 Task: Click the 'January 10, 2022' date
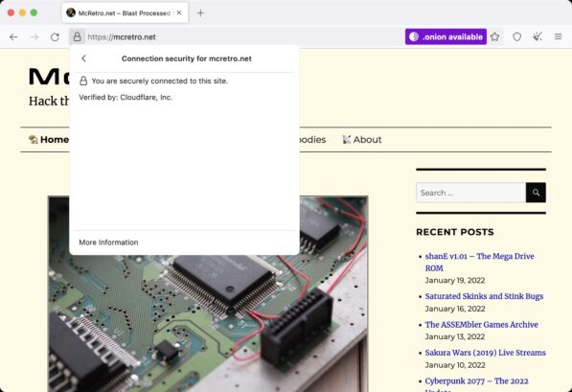[455, 365]
